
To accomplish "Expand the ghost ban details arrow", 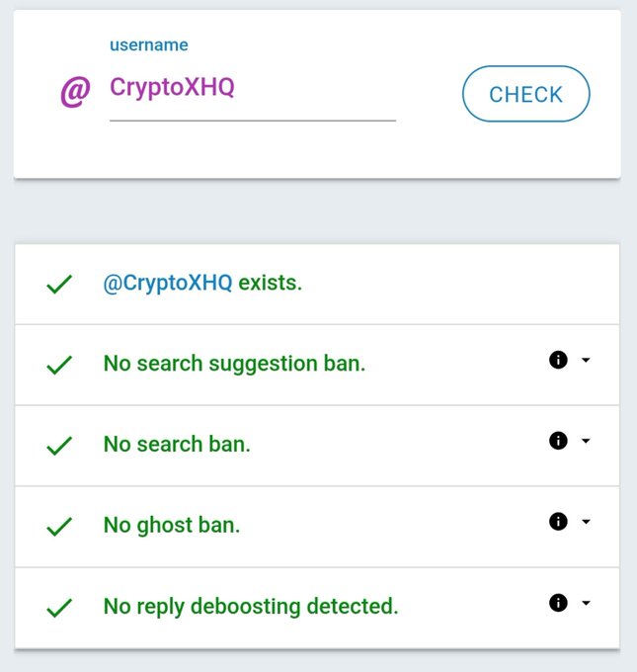I will (x=586, y=522).
